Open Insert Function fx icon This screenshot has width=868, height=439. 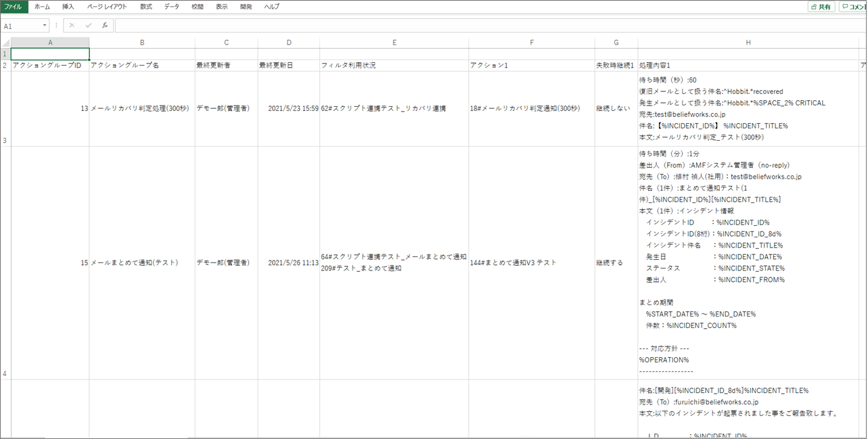point(105,26)
